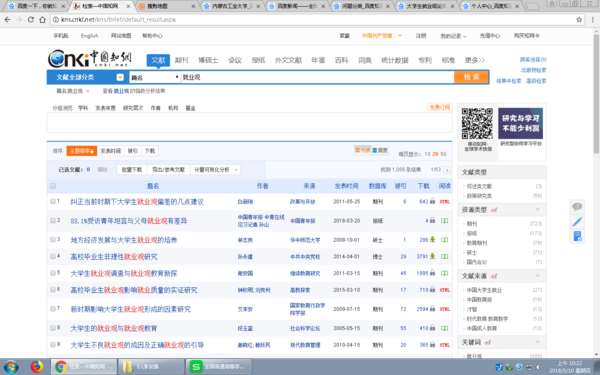600x375 pixels.
Task: Check the checkbox for result 7
Action: pyautogui.click(x=53, y=308)
